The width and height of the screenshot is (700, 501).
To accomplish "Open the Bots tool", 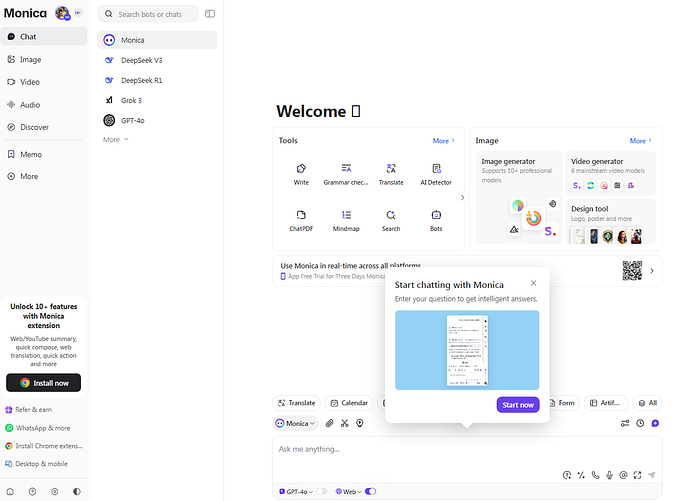I will (x=436, y=221).
